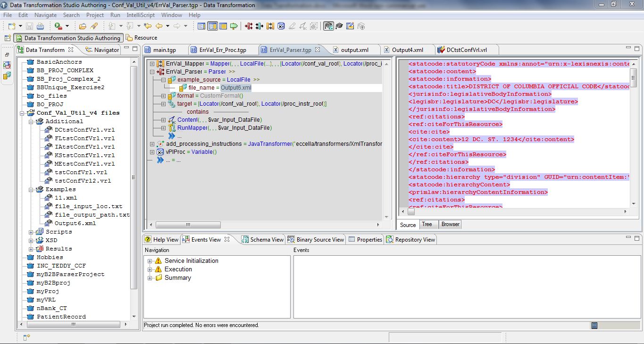Click the editor horizontal scrollbar thumb

[188, 225]
